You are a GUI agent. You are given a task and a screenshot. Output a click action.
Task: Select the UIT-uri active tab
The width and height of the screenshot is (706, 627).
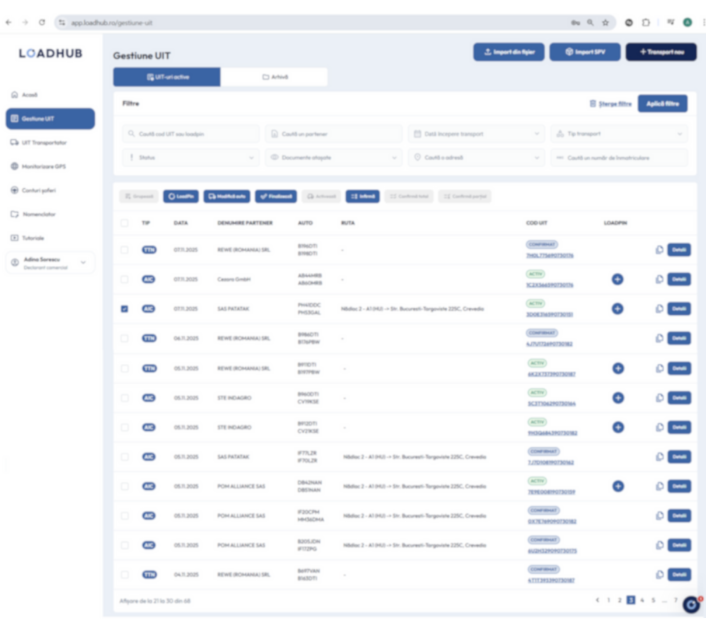pyautogui.click(x=167, y=77)
